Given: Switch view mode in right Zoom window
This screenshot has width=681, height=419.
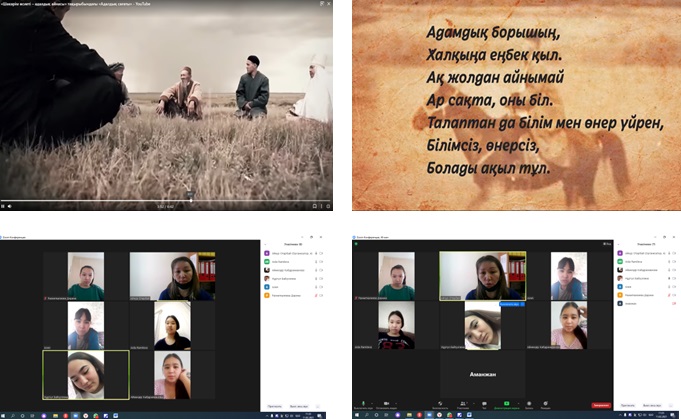Looking at the screenshot, I should (607, 244).
